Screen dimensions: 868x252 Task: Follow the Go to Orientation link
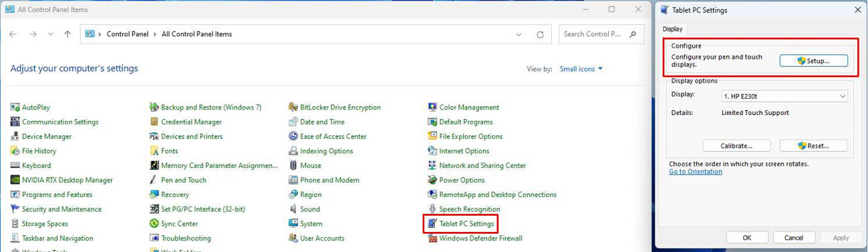coord(695,172)
